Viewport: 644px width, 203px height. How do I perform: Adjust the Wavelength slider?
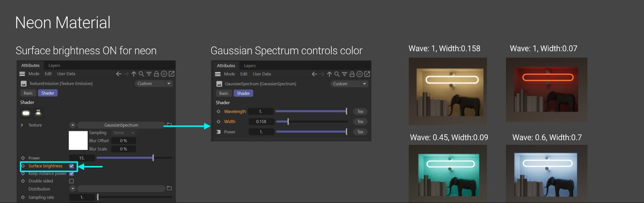click(312, 111)
